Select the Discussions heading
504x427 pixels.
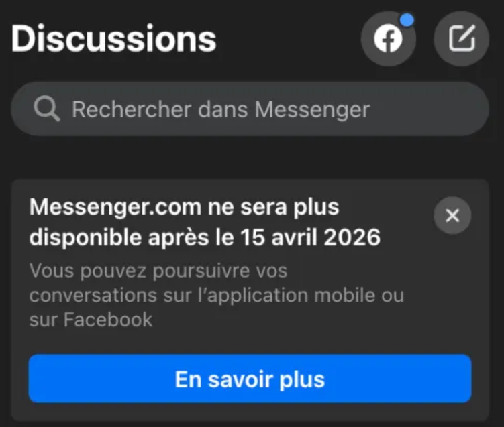114,39
